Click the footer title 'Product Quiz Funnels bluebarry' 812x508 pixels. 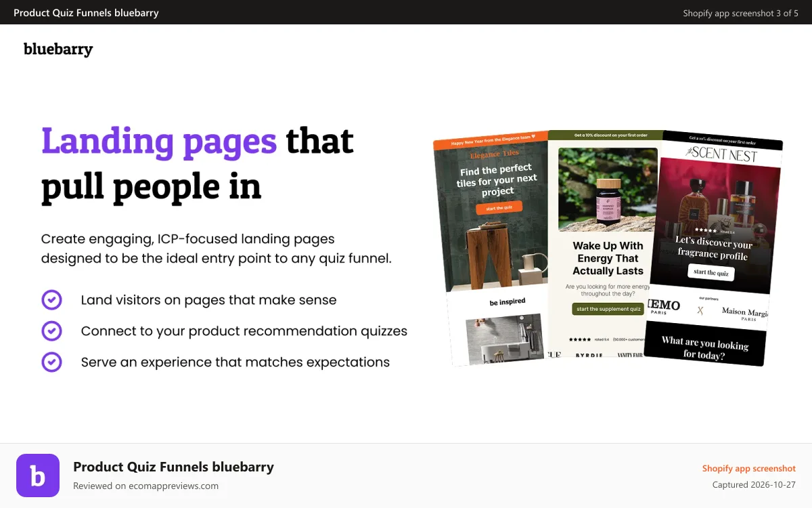coord(173,467)
